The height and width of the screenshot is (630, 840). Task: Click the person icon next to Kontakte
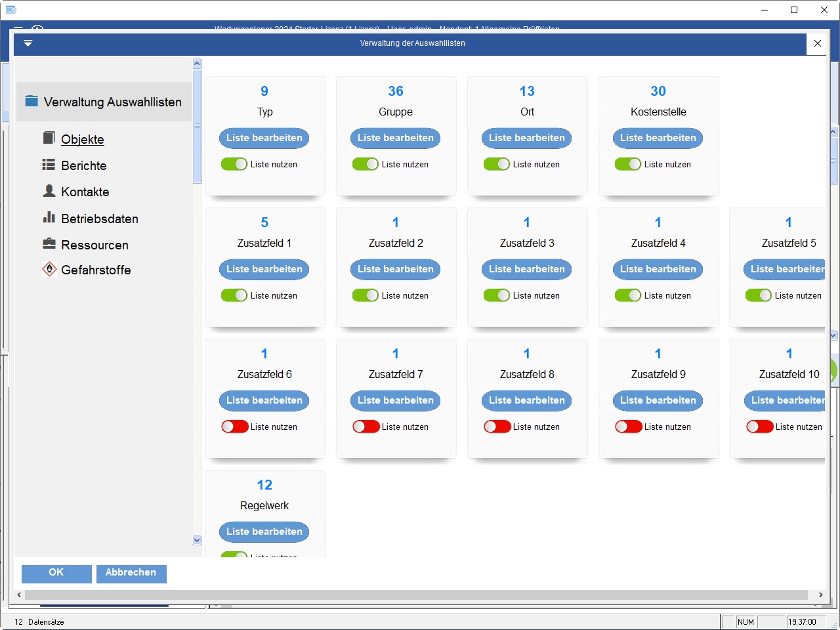(49, 191)
